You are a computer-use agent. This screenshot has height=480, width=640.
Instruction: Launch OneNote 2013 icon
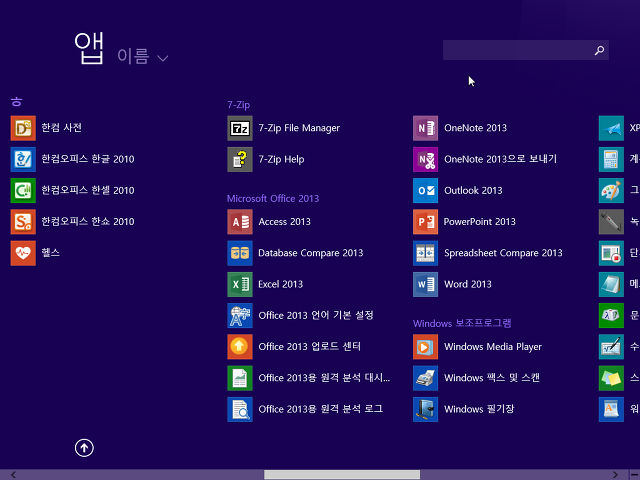pos(425,128)
